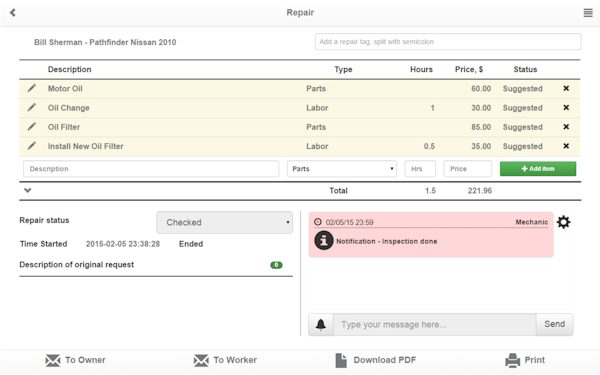Open the chat settings gear icon
Viewport: 600px width, 375px height.
click(x=564, y=222)
